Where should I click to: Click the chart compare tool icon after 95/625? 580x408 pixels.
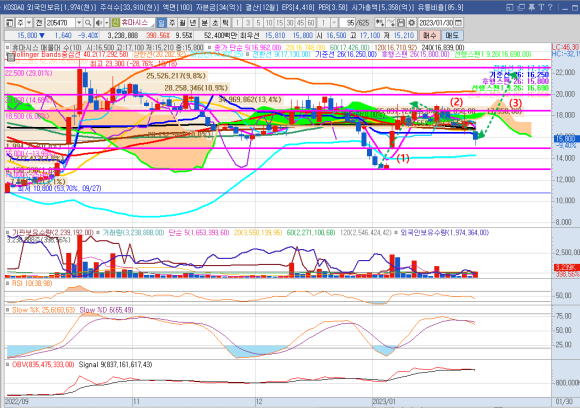click(x=380, y=23)
